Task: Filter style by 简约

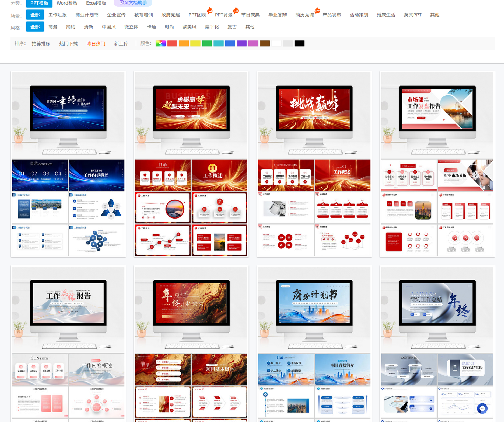Action: pos(71,27)
